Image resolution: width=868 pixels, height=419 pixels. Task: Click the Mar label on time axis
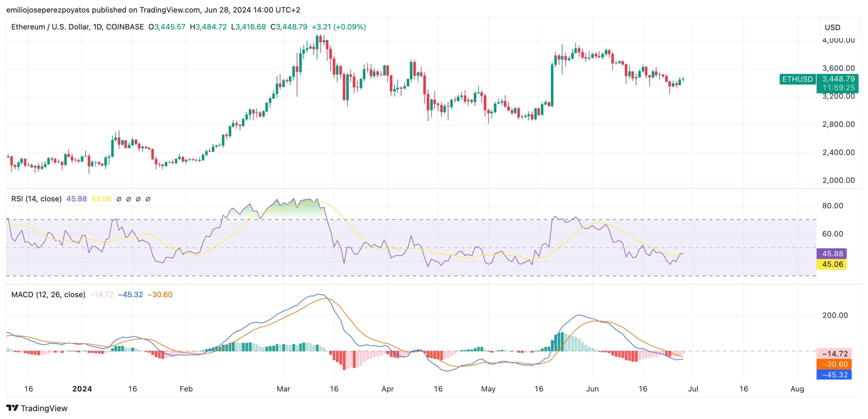click(283, 389)
